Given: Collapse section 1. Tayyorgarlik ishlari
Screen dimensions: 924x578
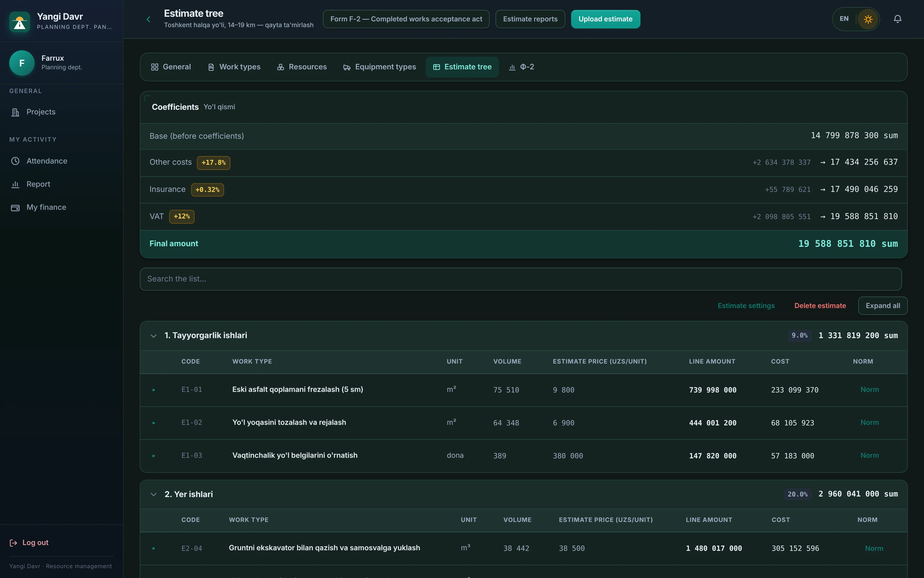Looking at the screenshot, I should [154, 336].
